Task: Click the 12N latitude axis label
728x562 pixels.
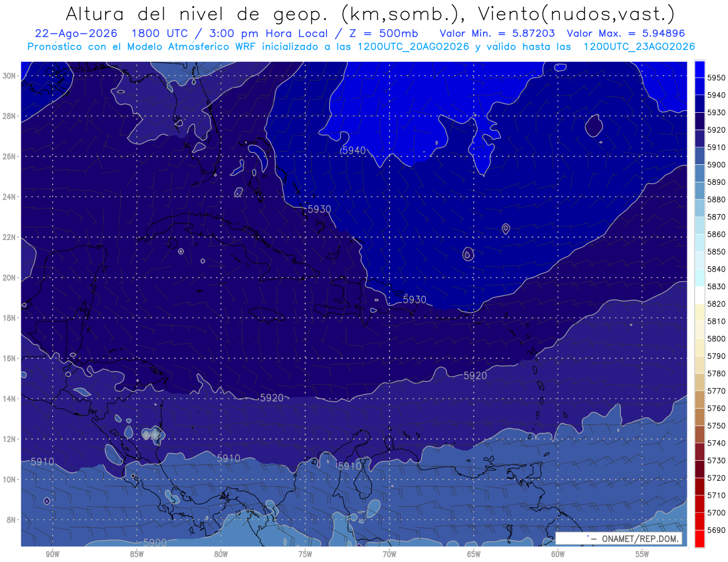Action: (x=10, y=439)
